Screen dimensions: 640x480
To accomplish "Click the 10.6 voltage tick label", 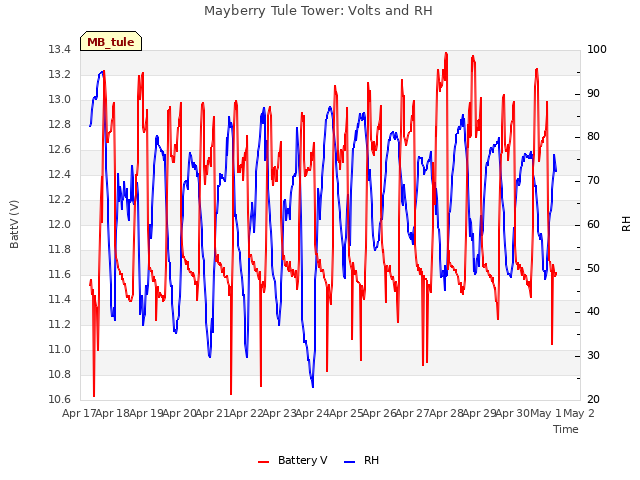I will point(60,400).
